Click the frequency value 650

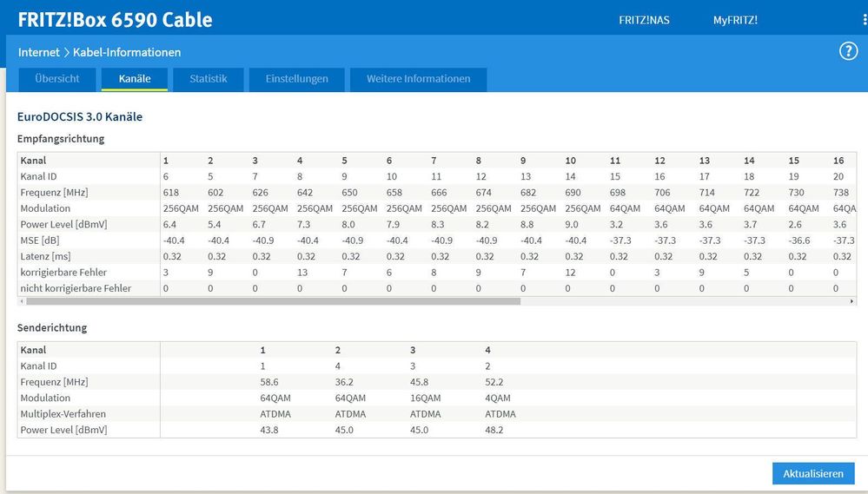349,193
